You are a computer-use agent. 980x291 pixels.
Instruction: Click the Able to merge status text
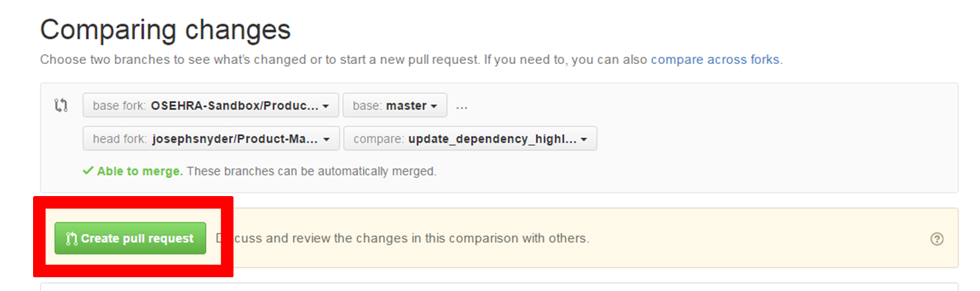tap(140, 171)
